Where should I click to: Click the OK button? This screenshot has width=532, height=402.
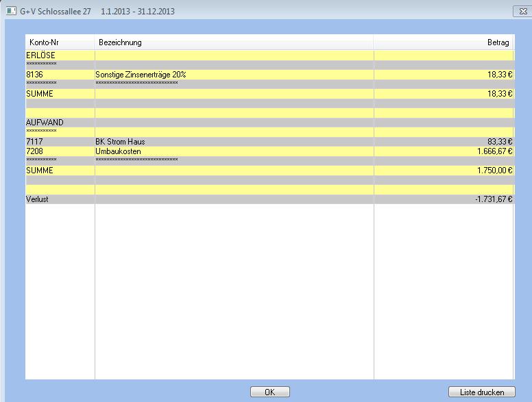pyautogui.click(x=269, y=392)
